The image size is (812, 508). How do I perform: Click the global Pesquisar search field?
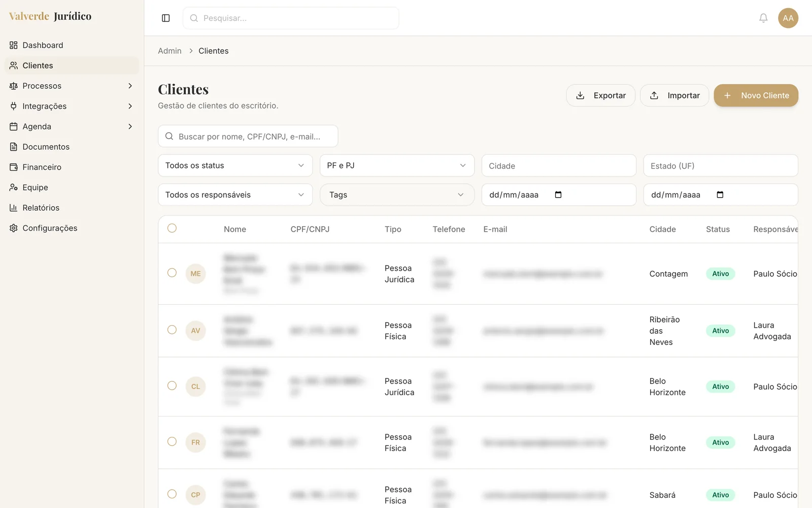point(291,18)
